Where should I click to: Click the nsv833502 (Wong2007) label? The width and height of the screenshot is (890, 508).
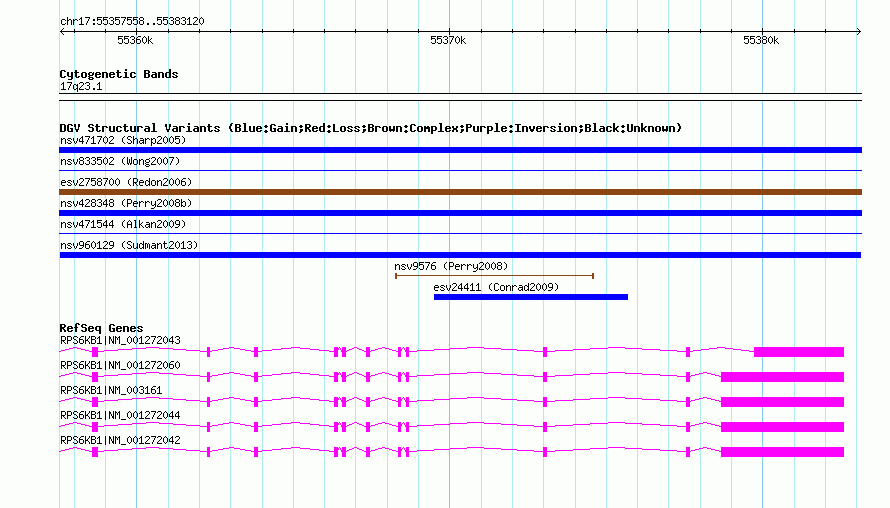[x=120, y=161]
